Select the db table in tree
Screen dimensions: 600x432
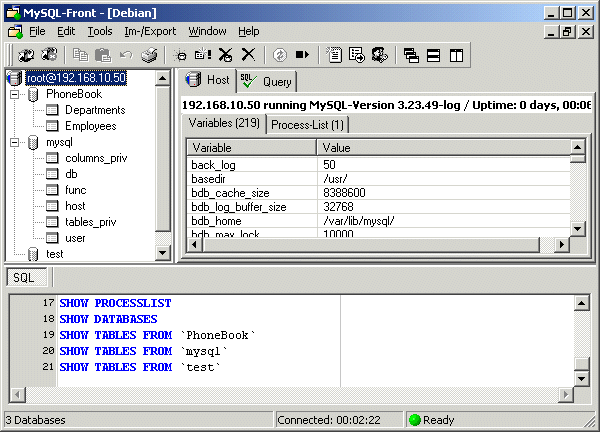click(71, 174)
